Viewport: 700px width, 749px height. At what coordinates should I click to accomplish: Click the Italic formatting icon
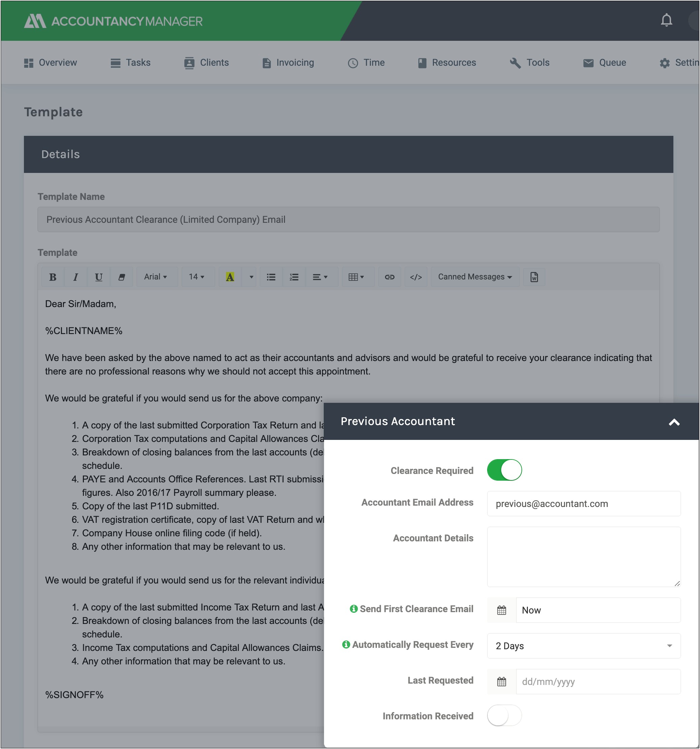pyautogui.click(x=76, y=277)
